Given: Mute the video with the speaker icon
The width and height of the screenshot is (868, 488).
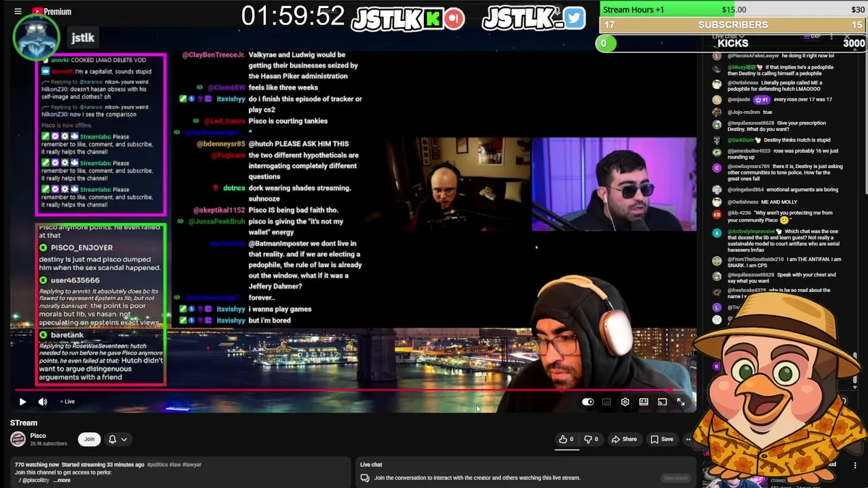Looking at the screenshot, I should [43, 402].
